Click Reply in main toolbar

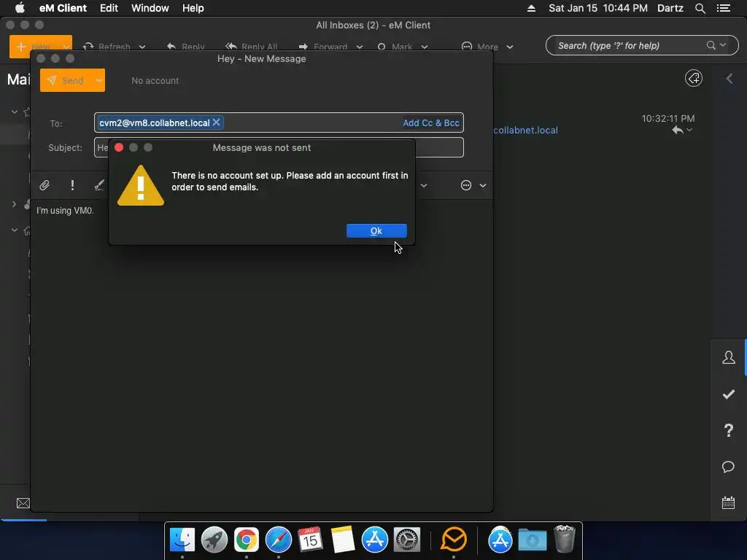pyautogui.click(x=186, y=47)
